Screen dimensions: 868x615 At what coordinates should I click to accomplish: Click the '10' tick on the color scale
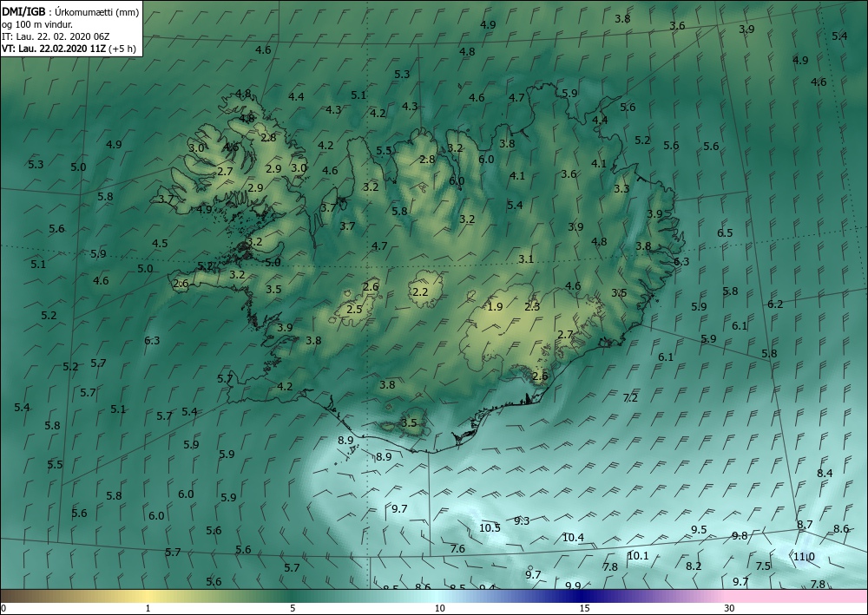point(439,608)
